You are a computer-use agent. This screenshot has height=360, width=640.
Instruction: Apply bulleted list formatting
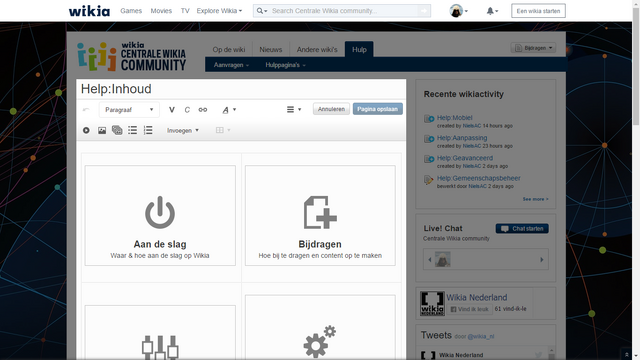(x=133, y=130)
